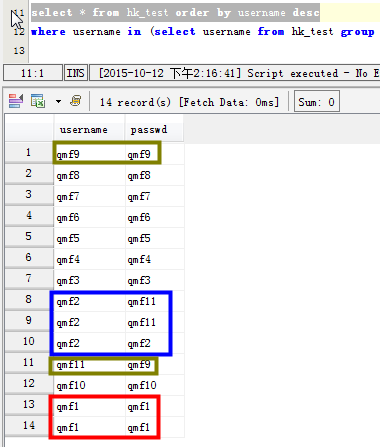
Task: Click passwd cell qmf10 in row 12
Action: click(x=155, y=385)
